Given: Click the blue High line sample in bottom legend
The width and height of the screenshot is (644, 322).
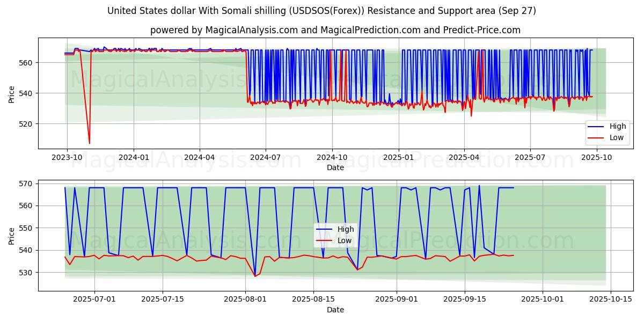Looking at the screenshot, I should tap(325, 229).
